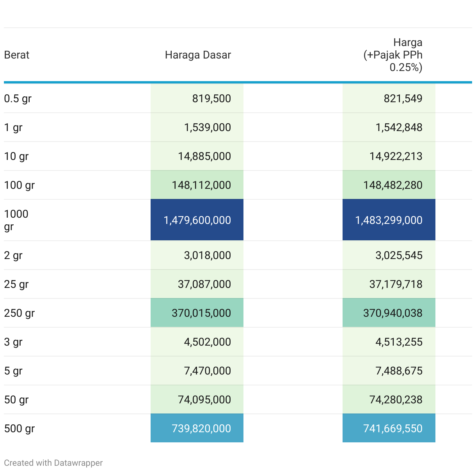This screenshot has height=472, width=476.
Task: Click the Berat column header
Action: coord(17,55)
